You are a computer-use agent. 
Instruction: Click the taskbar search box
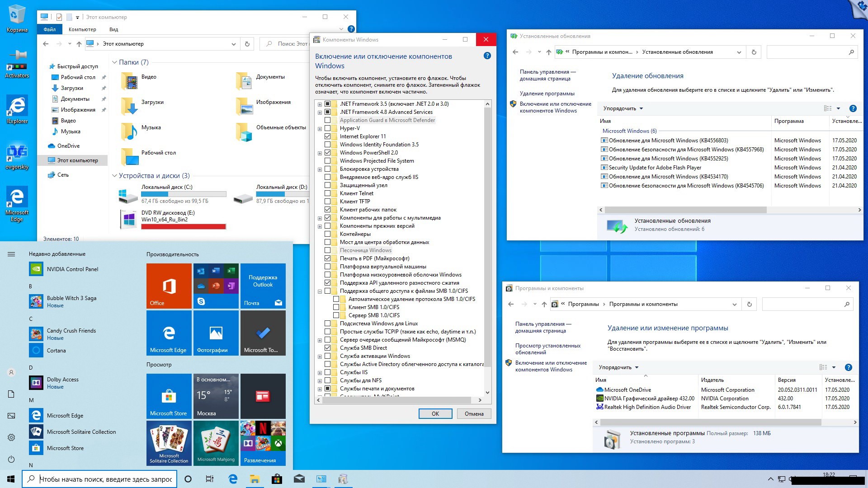[99, 479]
